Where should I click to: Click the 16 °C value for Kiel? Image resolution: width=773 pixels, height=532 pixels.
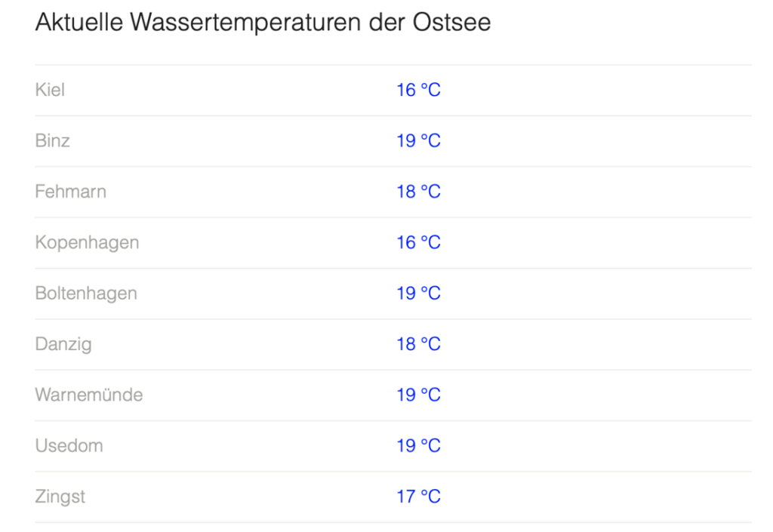click(418, 90)
